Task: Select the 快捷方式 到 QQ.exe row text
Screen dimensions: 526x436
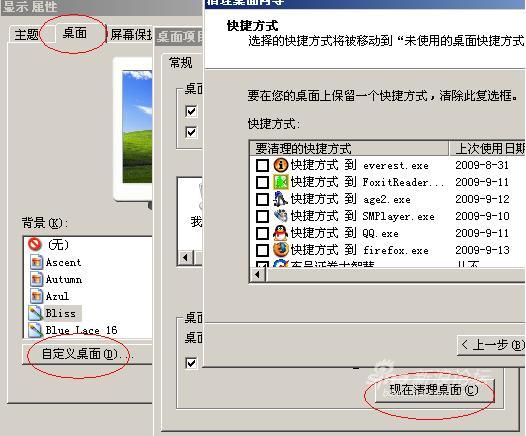Action: [x=345, y=233]
